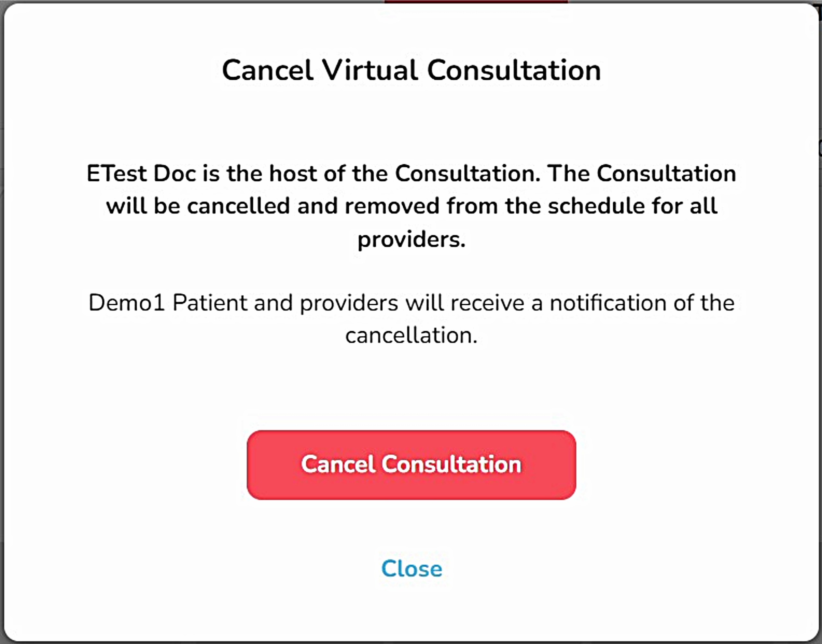This screenshot has height=644, width=822.
Task: Select the word Virtual in the title
Action: point(370,71)
